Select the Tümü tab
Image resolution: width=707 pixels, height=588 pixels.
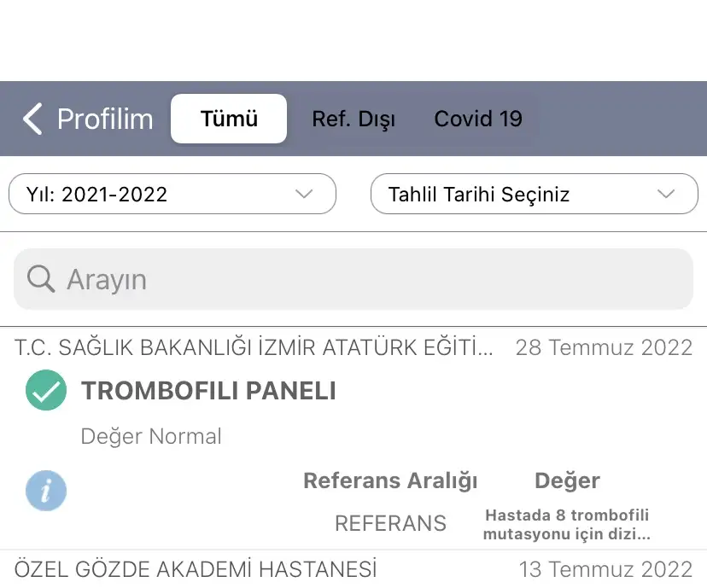coord(229,119)
